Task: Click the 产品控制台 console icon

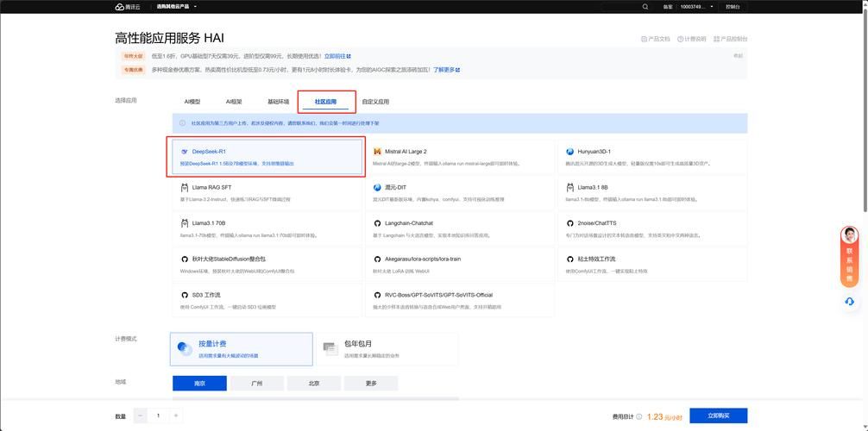Action: click(x=717, y=39)
